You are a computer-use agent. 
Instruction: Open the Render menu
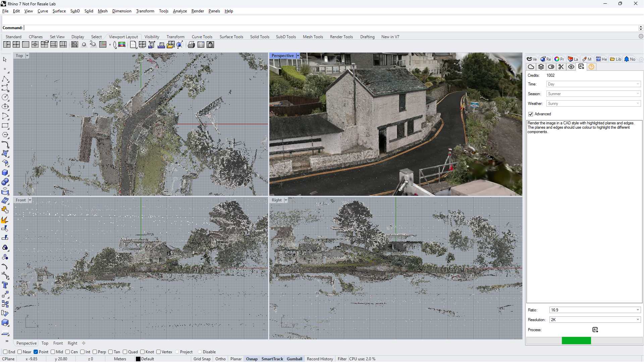pos(198,11)
